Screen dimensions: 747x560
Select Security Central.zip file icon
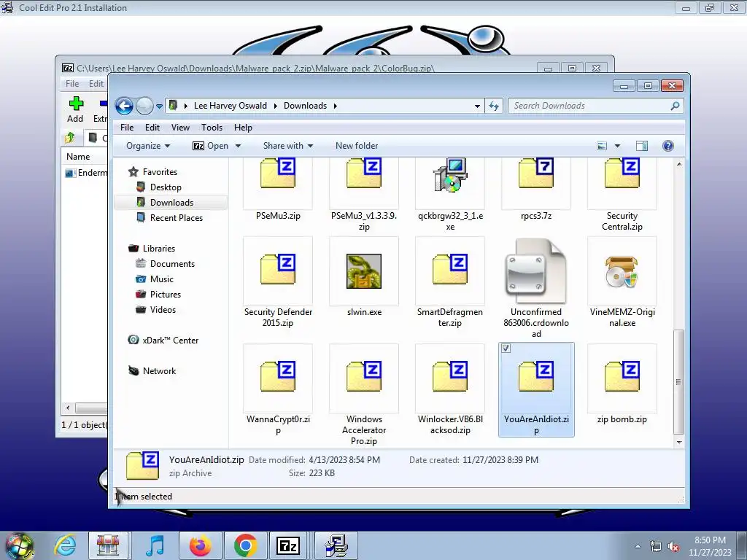622,174
